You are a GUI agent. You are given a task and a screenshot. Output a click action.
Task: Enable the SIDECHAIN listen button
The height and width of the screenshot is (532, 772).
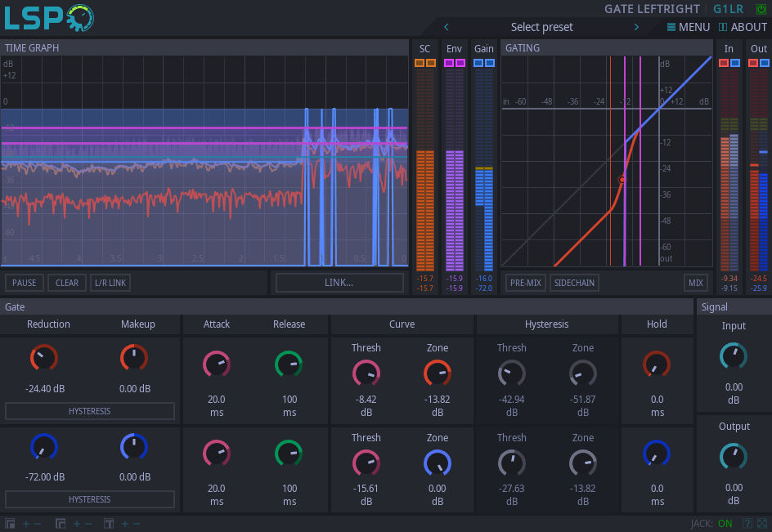point(573,283)
